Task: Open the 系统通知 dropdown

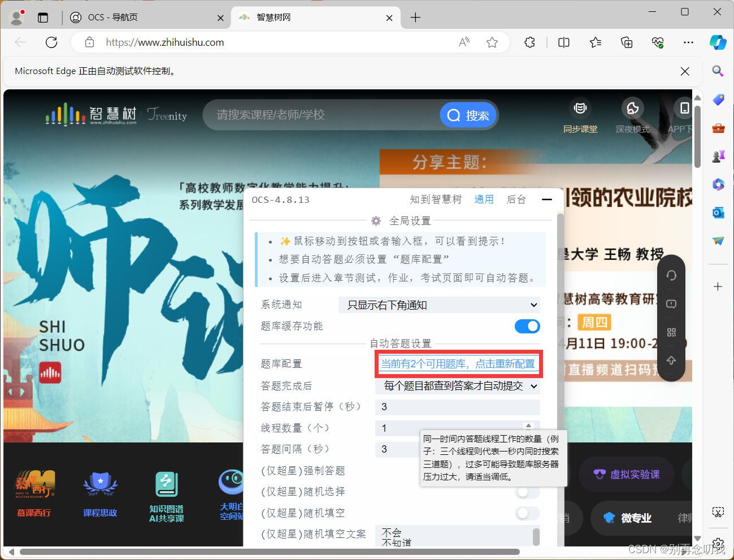Action: [440, 305]
